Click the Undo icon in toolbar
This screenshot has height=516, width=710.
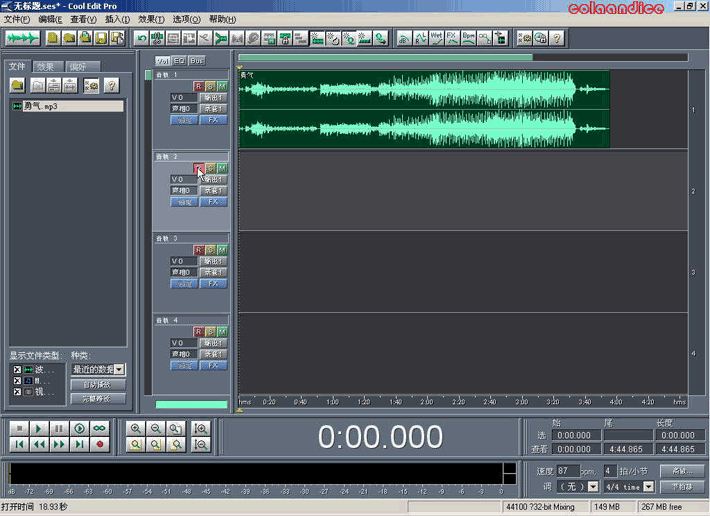142,38
